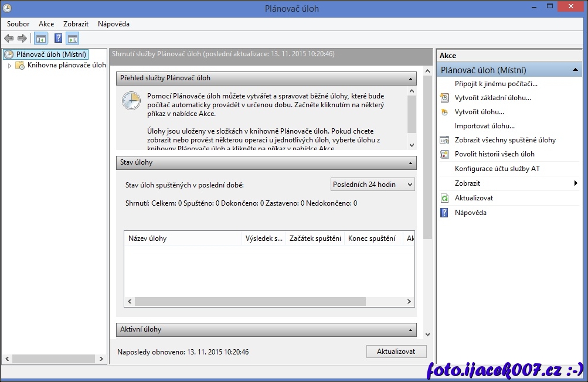Click green Aktualizovat icon in Akce pane
The height and width of the screenshot is (382, 588).
[x=444, y=199]
